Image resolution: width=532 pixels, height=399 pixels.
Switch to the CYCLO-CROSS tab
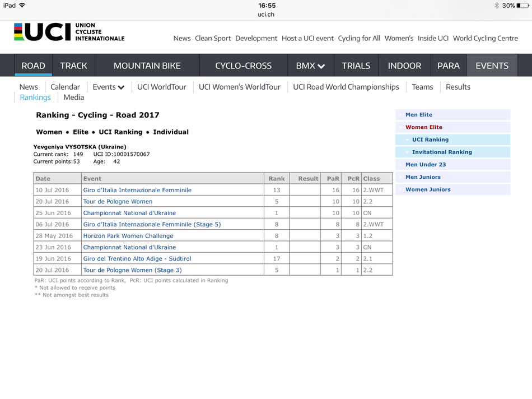tap(244, 66)
